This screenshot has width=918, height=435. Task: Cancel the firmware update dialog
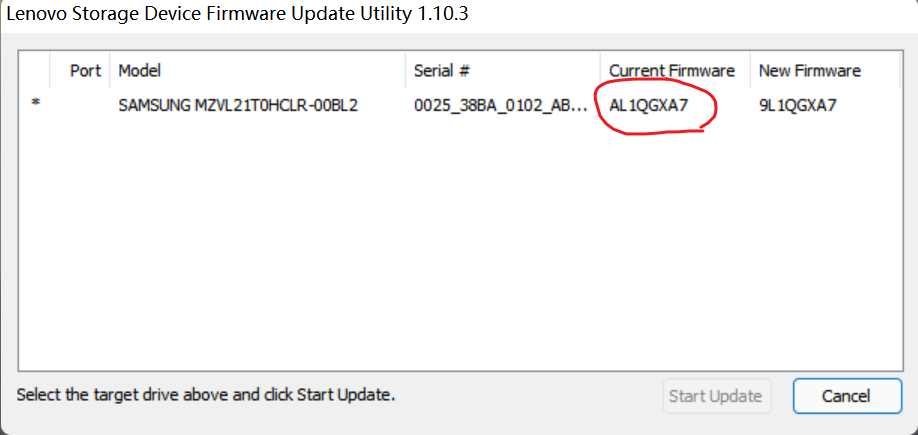[846, 396]
